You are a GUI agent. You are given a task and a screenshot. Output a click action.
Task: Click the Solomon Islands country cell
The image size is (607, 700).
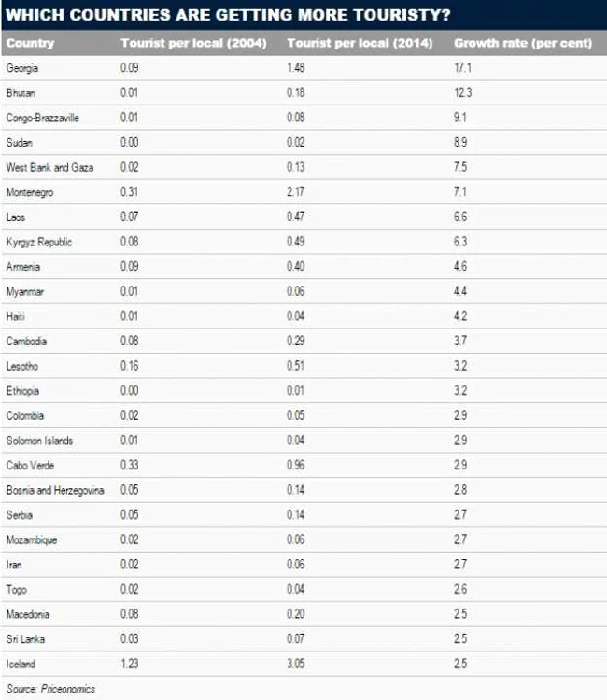point(39,441)
